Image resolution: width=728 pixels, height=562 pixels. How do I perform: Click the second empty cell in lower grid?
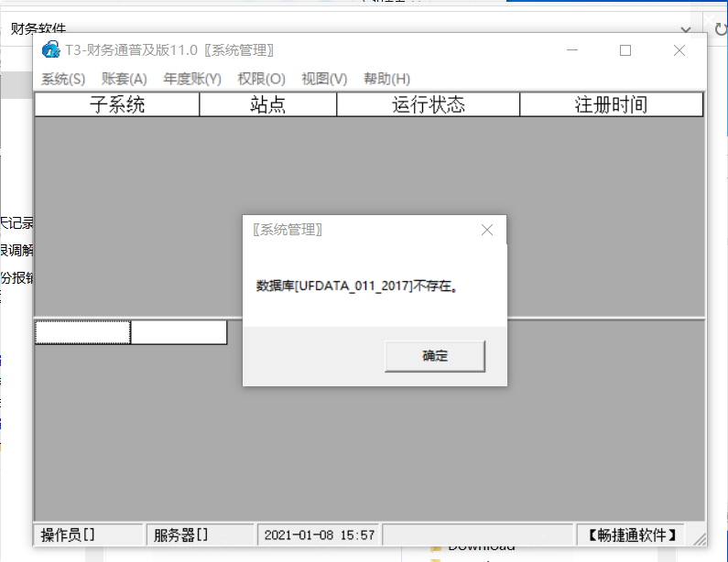[x=179, y=332]
